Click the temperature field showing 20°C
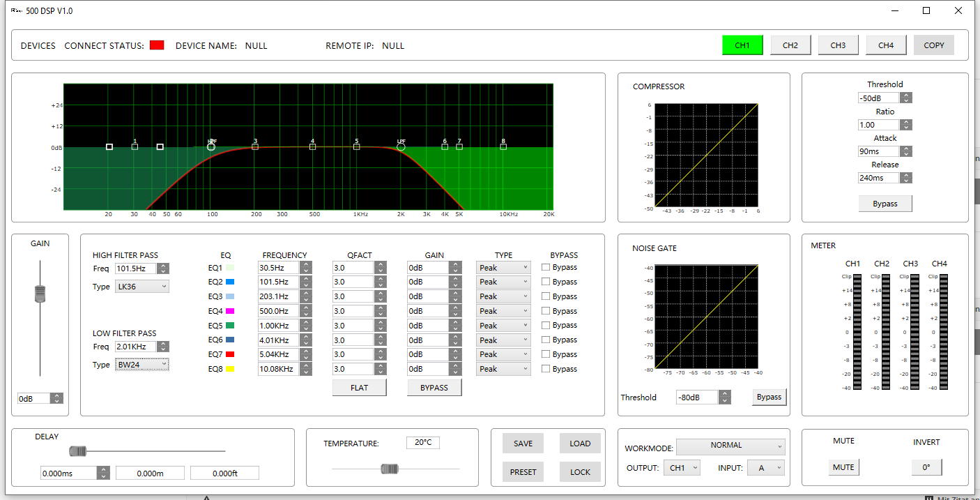This screenshot has width=980, height=500. point(423,443)
